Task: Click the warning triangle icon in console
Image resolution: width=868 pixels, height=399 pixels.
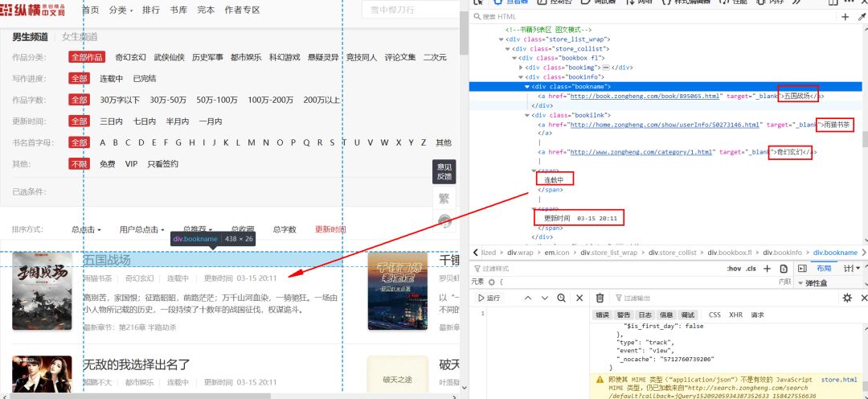Action: 600,380
